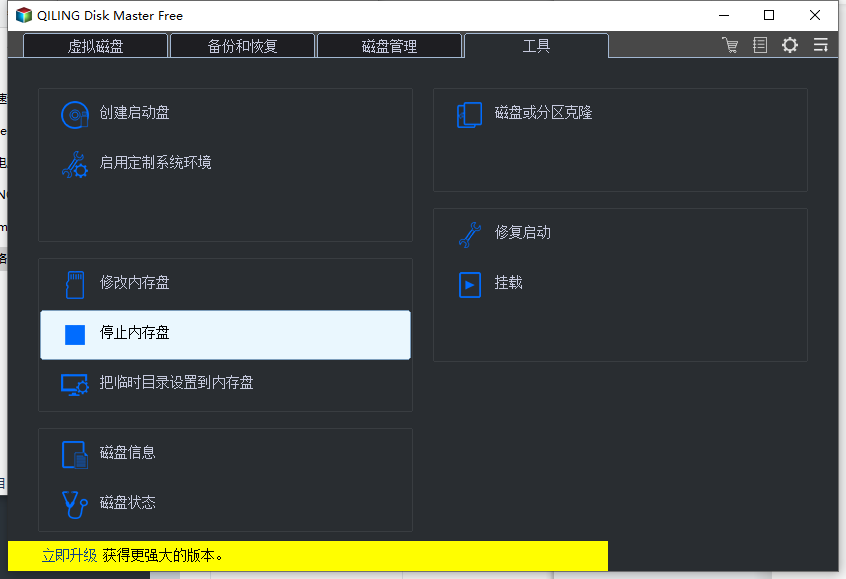Select 停止内存盘 entry

coord(226,335)
